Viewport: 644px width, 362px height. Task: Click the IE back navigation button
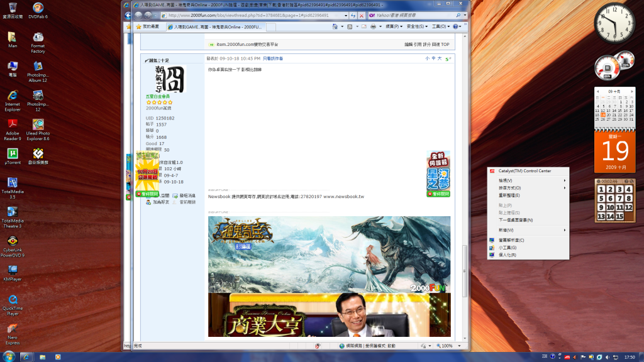[138, 16]
